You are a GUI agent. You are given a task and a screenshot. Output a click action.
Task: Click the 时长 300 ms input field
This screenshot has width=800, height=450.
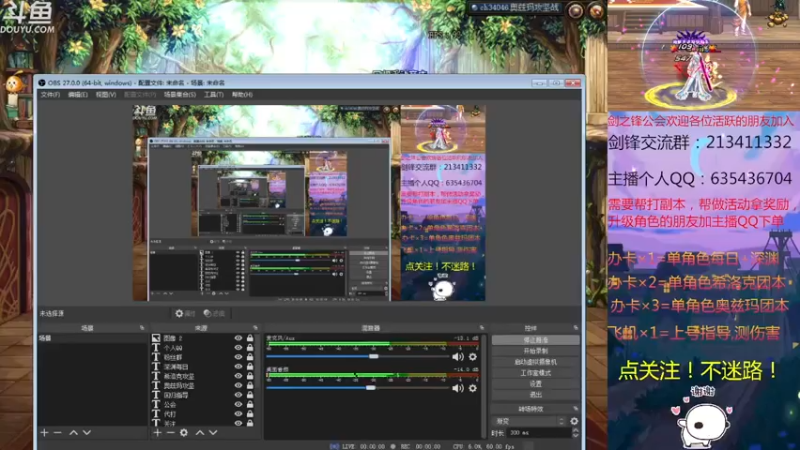tap(540, 433)
